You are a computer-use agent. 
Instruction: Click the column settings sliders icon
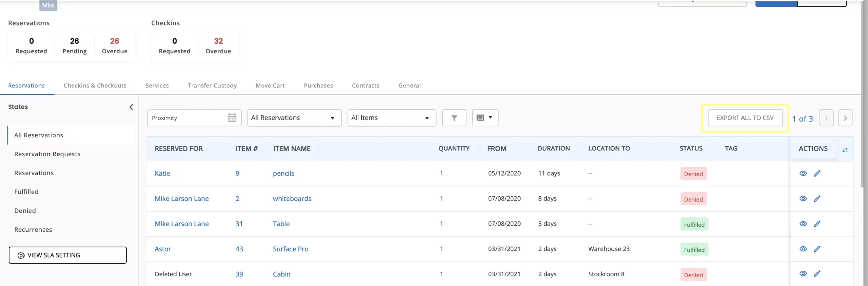point(845,149)
